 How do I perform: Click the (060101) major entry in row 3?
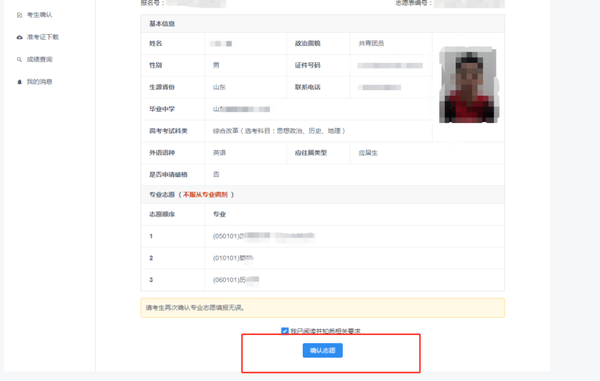click(x=236, y=280)
